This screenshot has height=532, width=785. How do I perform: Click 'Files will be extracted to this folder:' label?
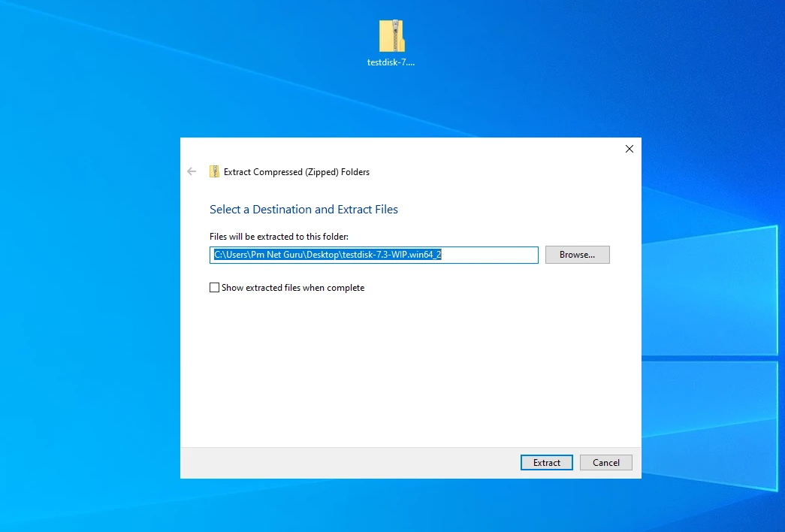279,237
